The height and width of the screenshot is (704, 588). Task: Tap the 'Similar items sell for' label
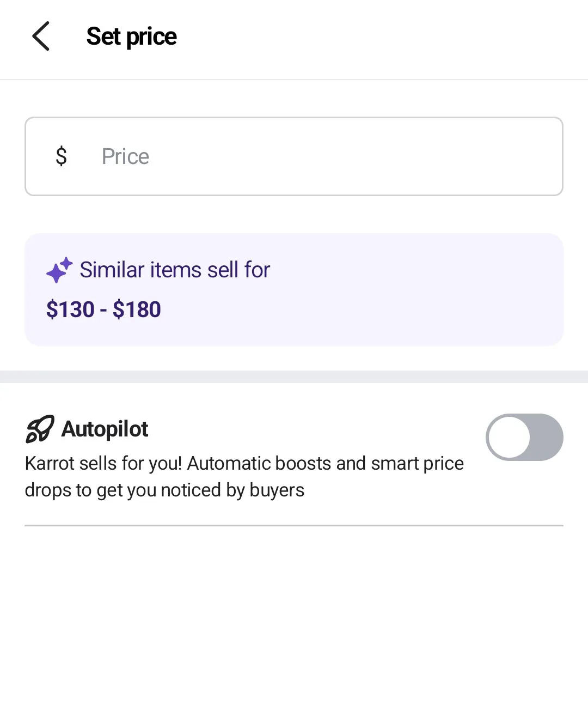tap(175, 270)
